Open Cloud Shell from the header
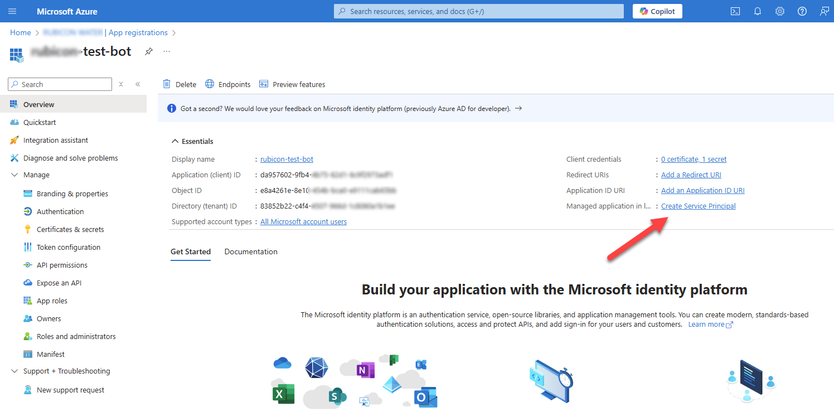 tap(735, 11)
